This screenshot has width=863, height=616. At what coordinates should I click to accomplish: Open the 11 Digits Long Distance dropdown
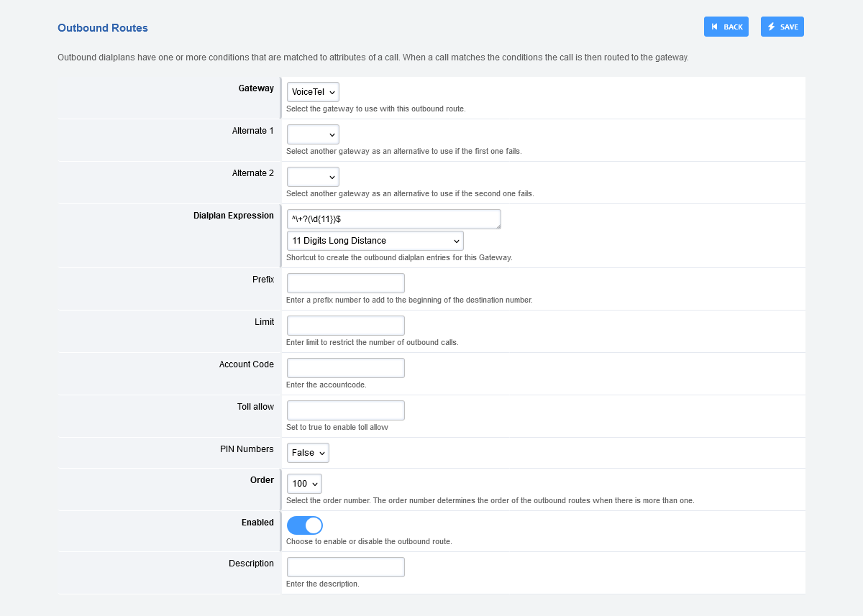[x=375, y=241]
